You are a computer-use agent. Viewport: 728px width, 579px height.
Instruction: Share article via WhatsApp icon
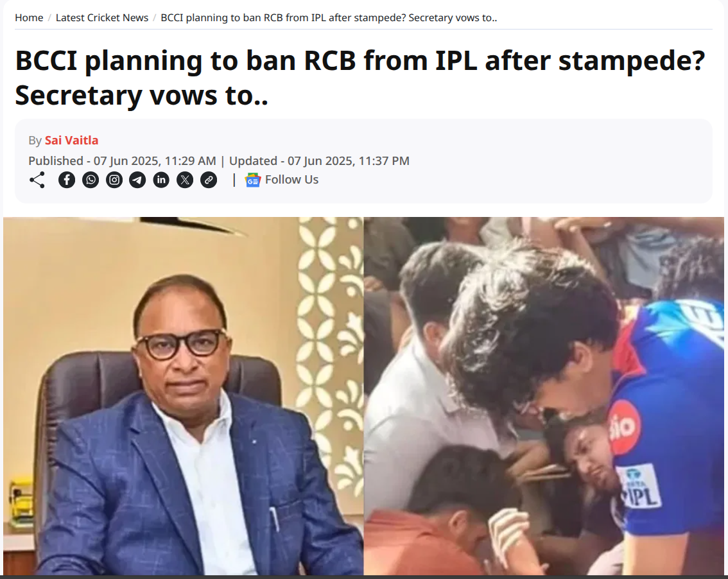coord(91,180)
